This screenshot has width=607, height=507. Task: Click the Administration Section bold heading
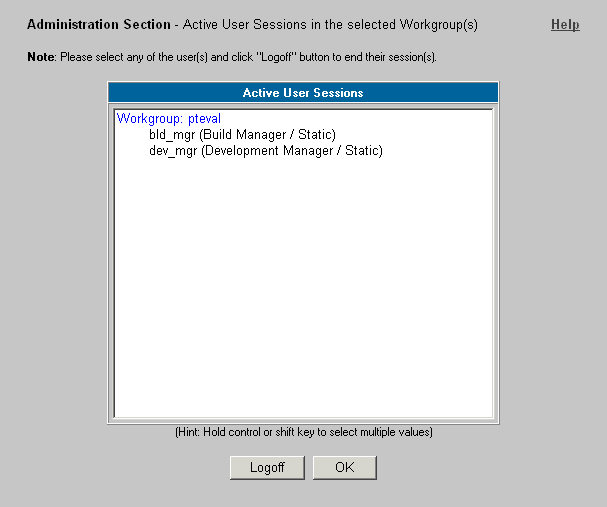99,24
